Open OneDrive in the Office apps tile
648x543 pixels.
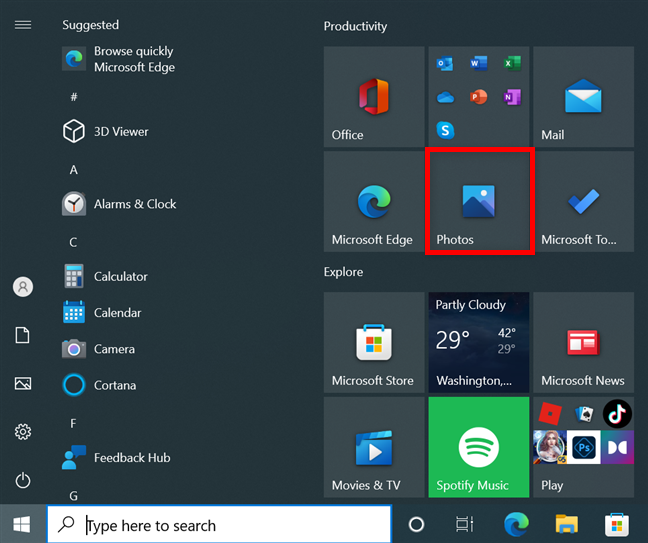tap(445, 98)
